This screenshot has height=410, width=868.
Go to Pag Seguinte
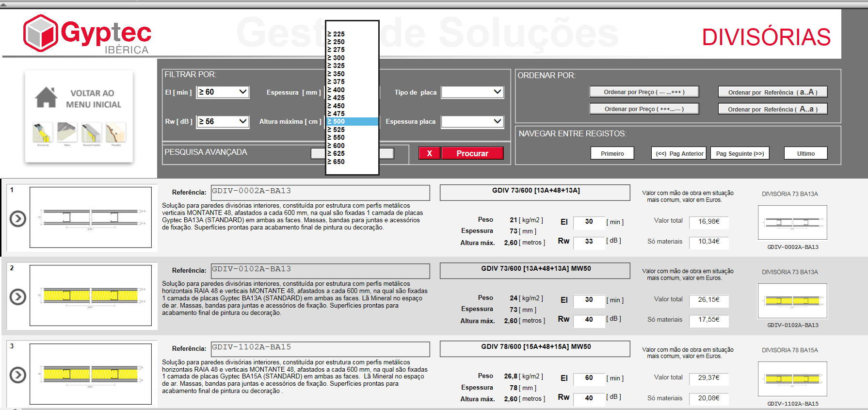[740, 153]
